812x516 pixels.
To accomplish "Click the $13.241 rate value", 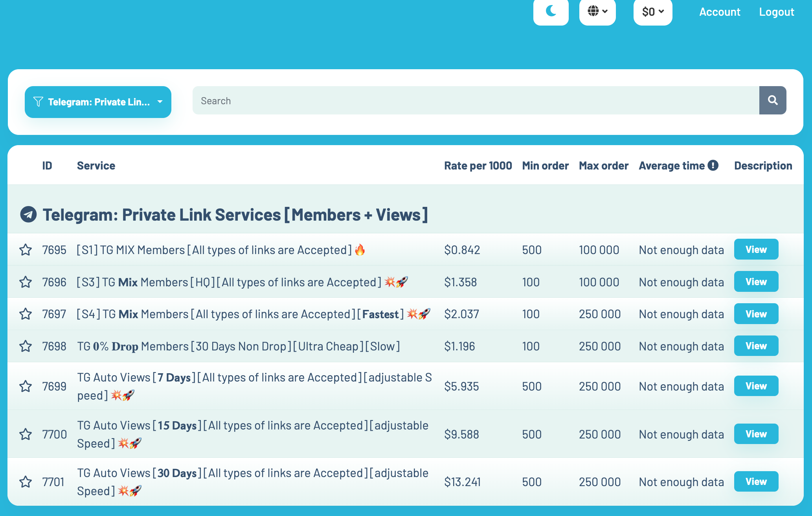I will coord(463,482).
